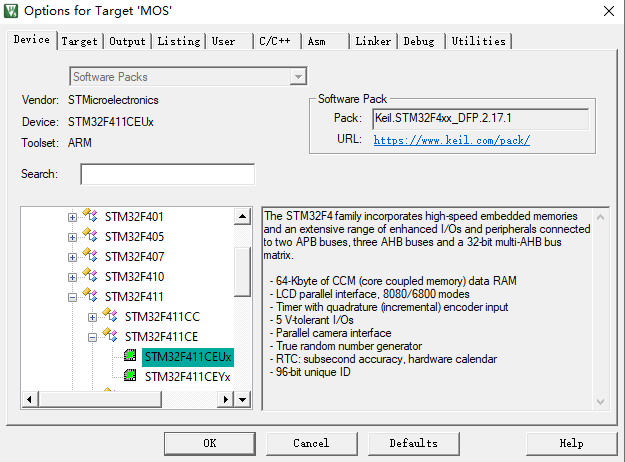Click description panel scroll down arrow
The width and height of the screenshot is (625, 462).
600,401
